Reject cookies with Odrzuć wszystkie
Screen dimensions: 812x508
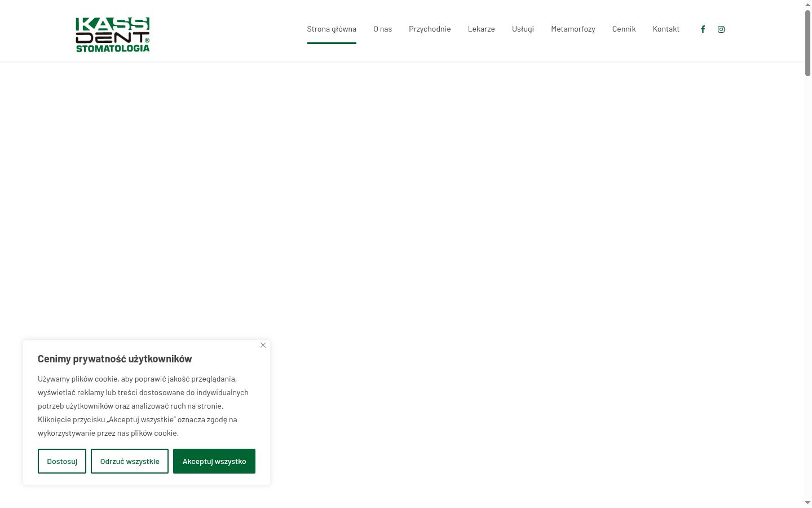(130, 461)
